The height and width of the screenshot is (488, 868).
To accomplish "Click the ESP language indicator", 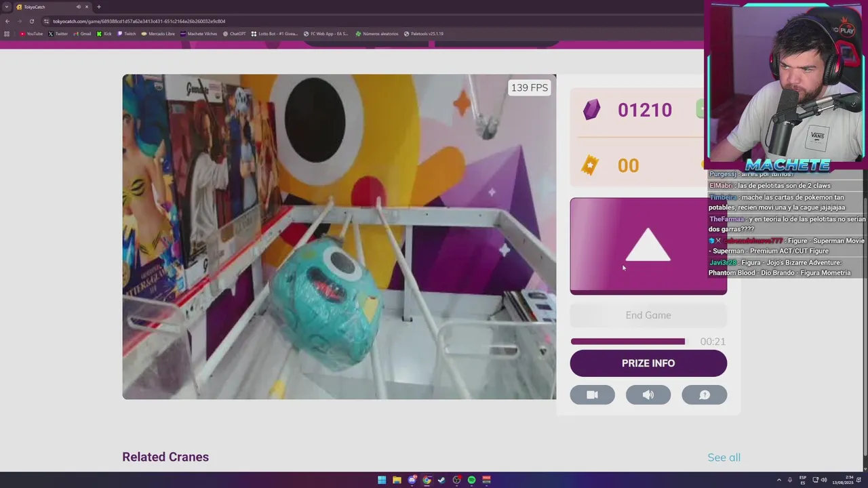I will (x=803, y=480).
